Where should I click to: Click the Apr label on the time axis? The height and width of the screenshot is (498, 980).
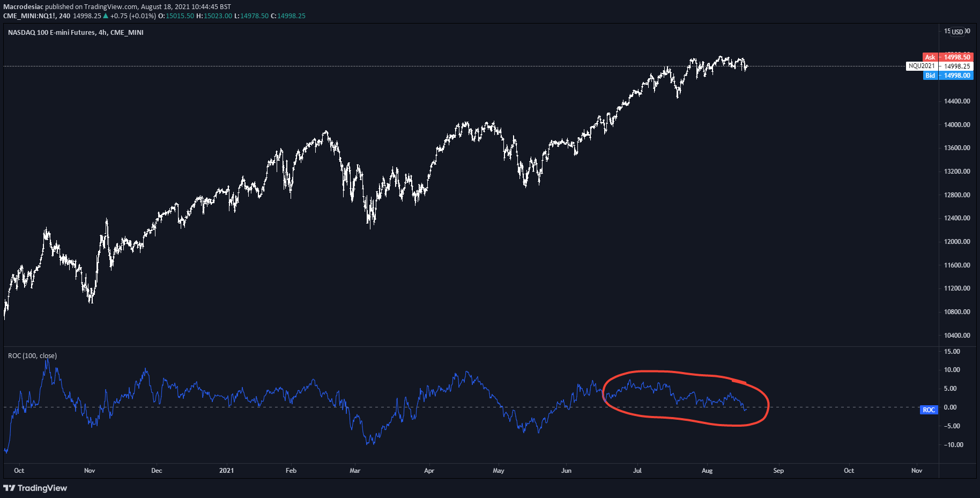(x=429, y=470)
